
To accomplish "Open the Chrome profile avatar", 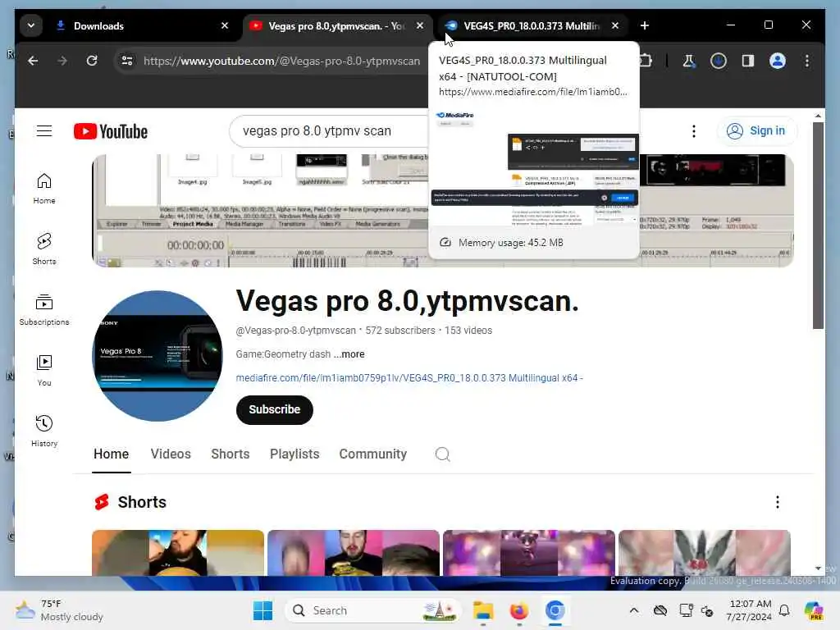I will point(778,61).
